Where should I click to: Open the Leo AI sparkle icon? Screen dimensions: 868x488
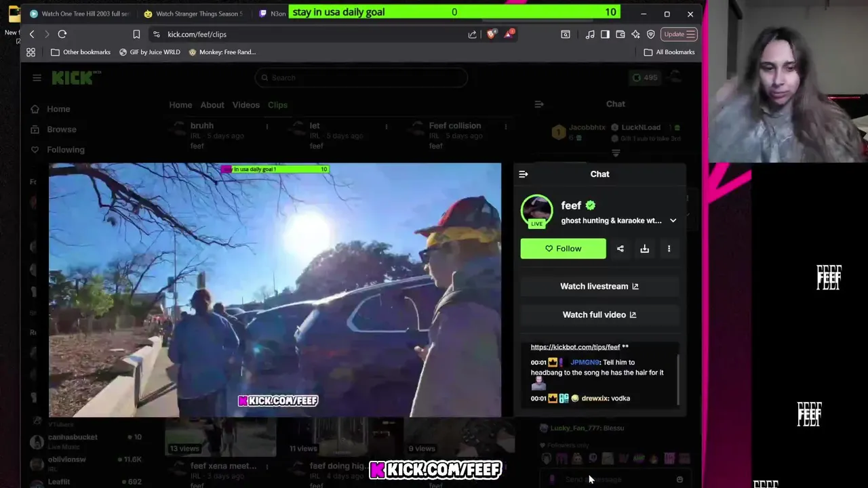(x=635, y=34)
